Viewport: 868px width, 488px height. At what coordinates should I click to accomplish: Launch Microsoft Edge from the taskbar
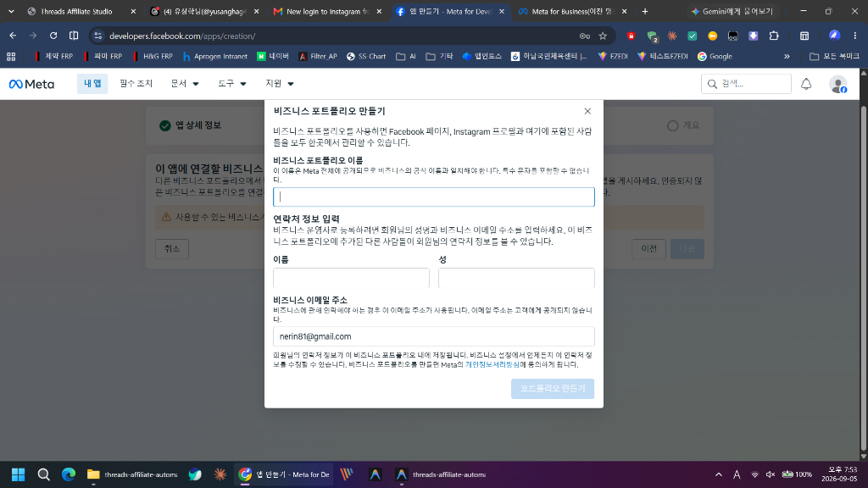click(69, 474)
